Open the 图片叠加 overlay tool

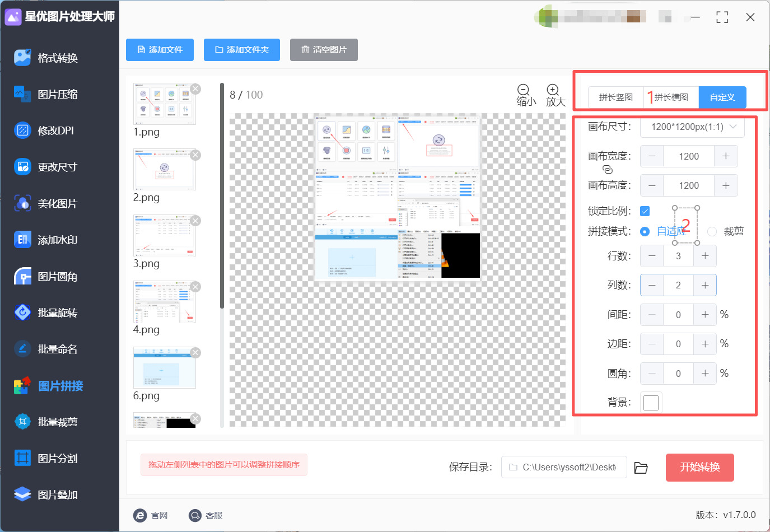point(46,494)
